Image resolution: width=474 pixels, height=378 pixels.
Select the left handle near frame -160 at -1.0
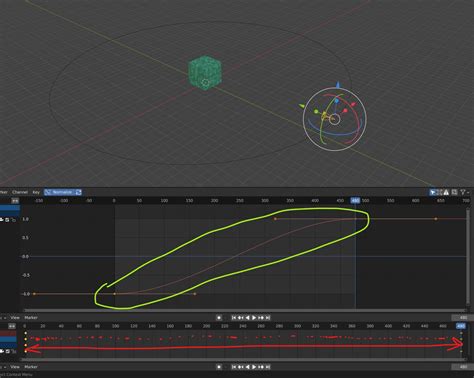coord(34,294)
